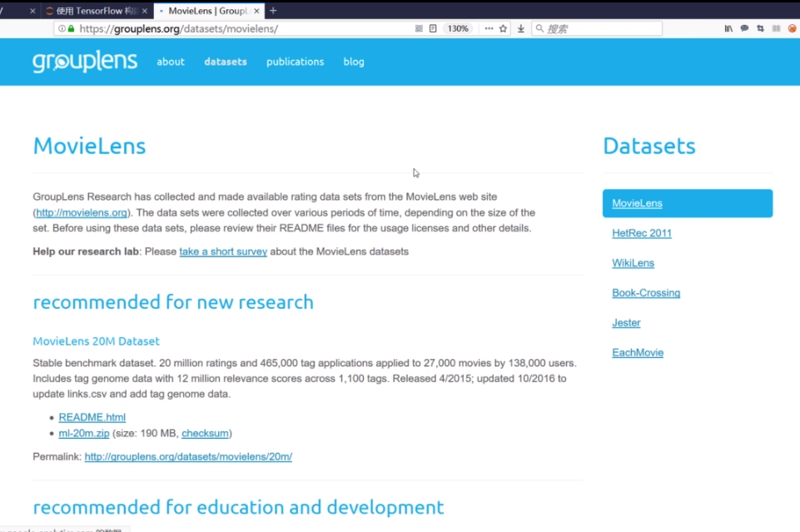Click the QR code icon in address bar
This screenshot has width=800, height=532.
(x=419, y=28)
